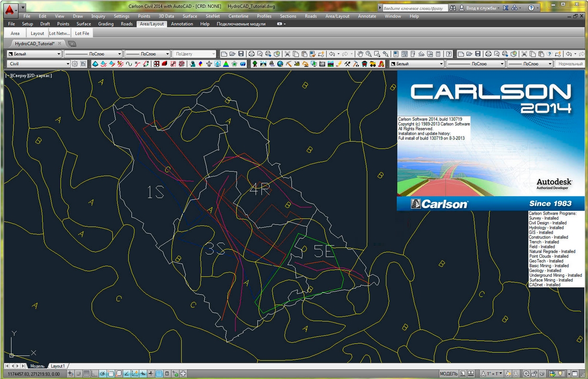Image resolution: width=588 pixels, height=379 pixels.
Task: Open the Roads menu in menu bar
Action: click(x=311, y=16)
